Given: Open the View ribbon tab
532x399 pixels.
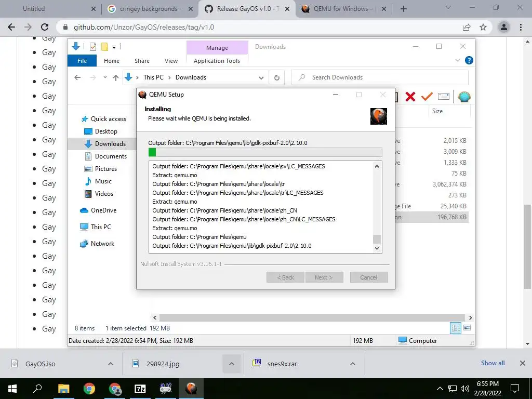Looking at the screenshot, I should pyautogui.click(x=171, y=61).
